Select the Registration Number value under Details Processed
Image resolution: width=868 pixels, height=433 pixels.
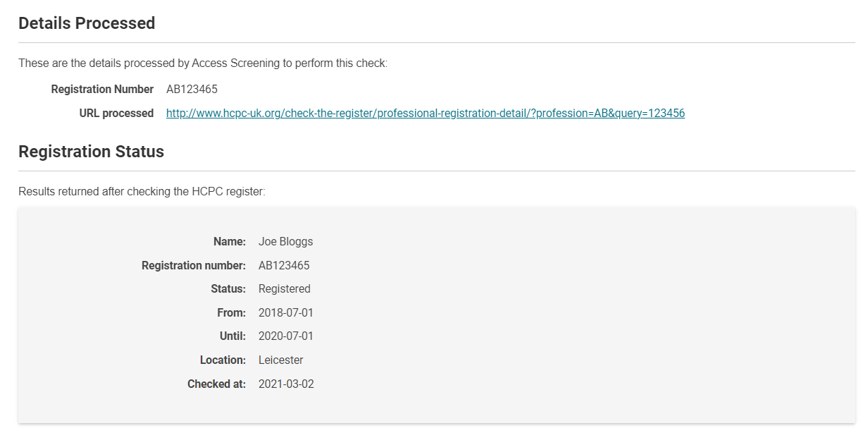point(192,90)
